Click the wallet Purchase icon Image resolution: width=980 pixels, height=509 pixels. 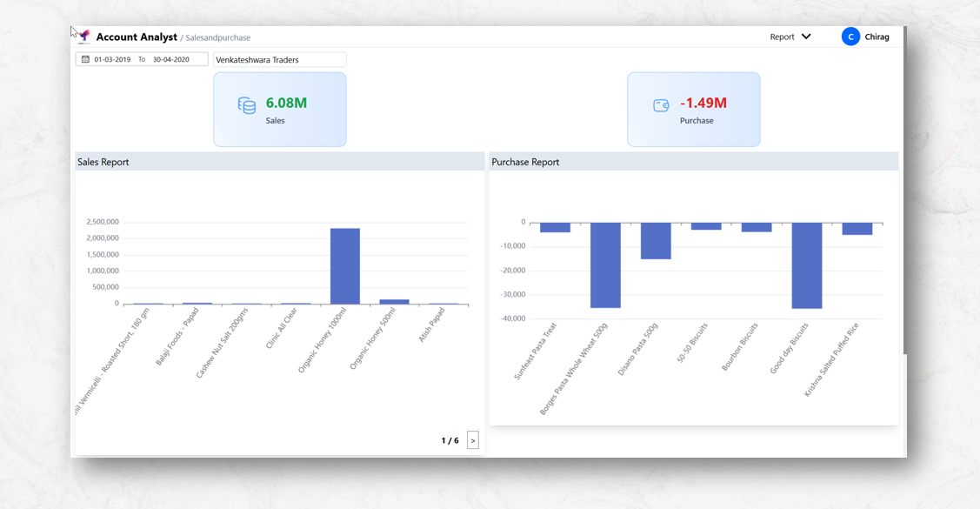point(661,105)
